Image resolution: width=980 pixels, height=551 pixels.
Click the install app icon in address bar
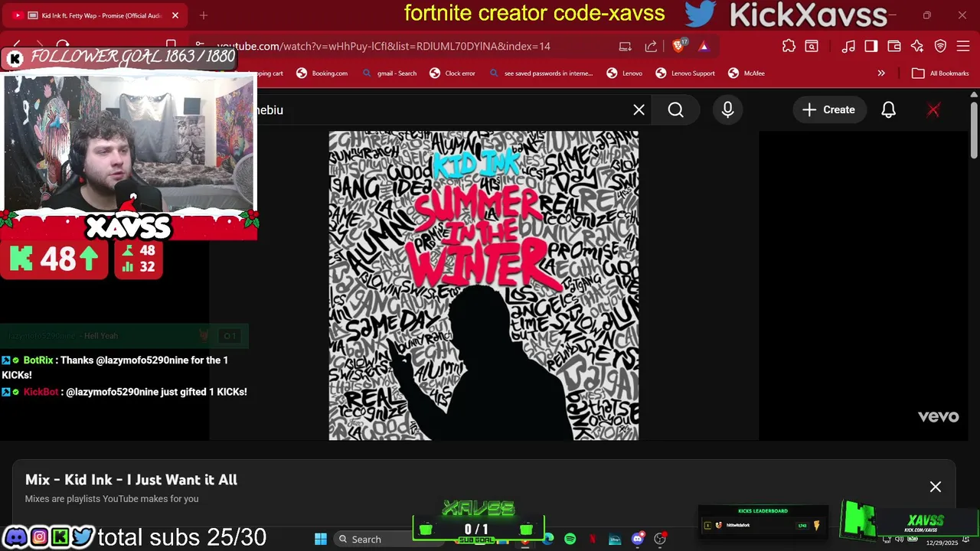point(625,46)
